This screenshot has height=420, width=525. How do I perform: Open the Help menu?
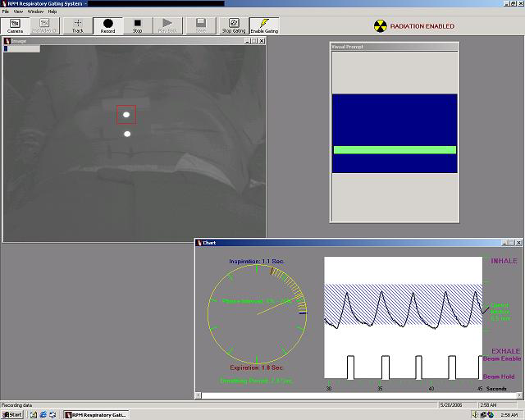[x=52, y=11]
